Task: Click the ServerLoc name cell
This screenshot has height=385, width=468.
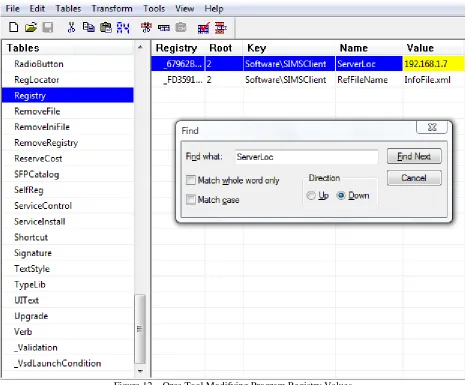Action: [x=369, y=64]
